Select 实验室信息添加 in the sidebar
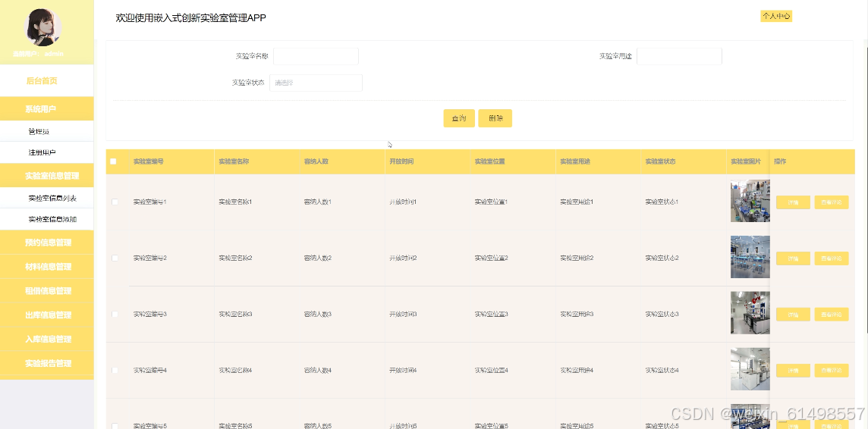The image size is (868, 429). tap(47, 219)
